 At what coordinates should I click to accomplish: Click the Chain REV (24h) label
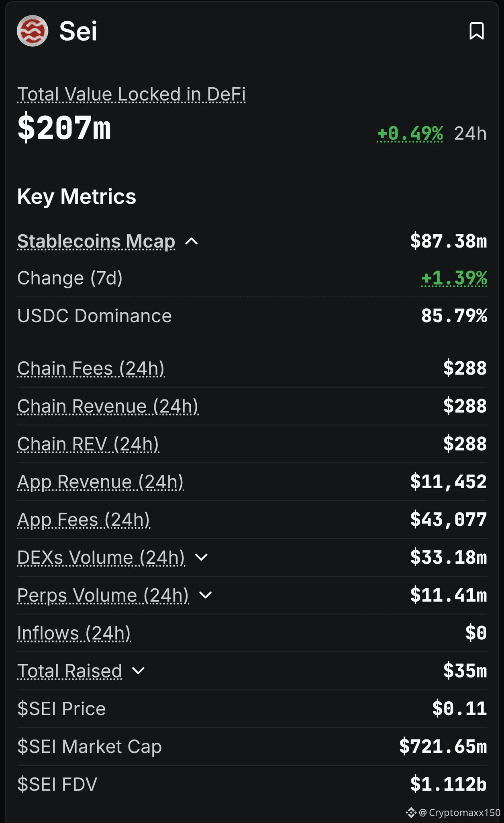pos(88,444)
